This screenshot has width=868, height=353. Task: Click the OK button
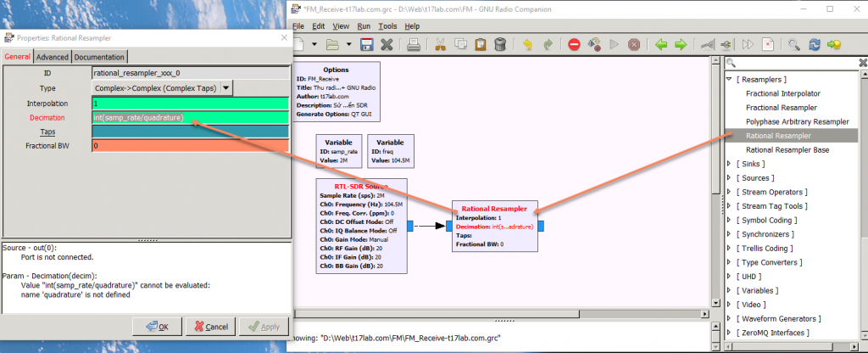[x=157, y=327]
